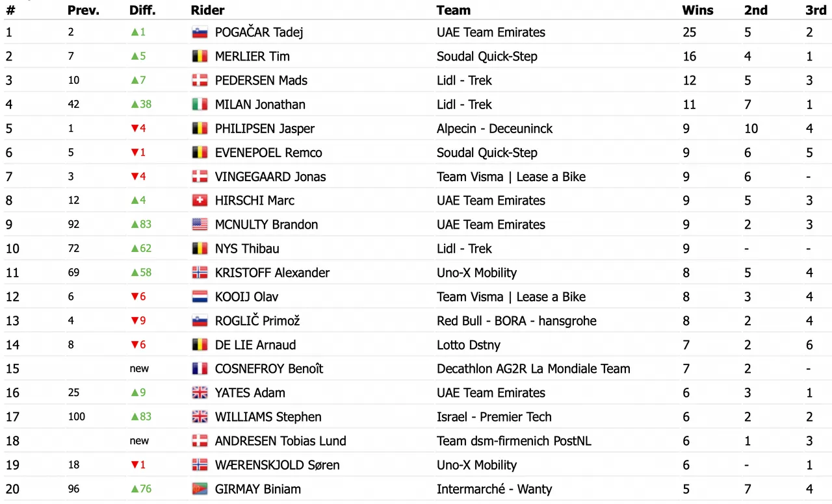The width and height of the screenshot is (832, 504).
Task: Click the US flag next to MCNULTY Brandon
Action: point(200,225)
